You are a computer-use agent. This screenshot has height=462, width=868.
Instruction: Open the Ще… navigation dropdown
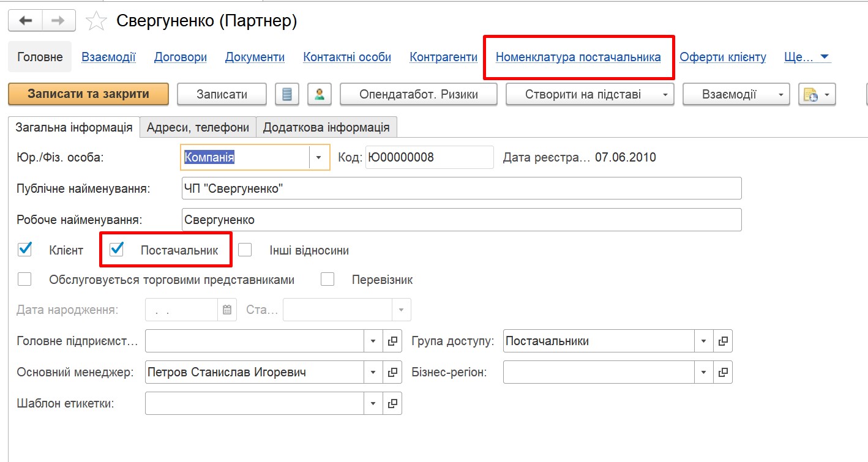point(807,57)
